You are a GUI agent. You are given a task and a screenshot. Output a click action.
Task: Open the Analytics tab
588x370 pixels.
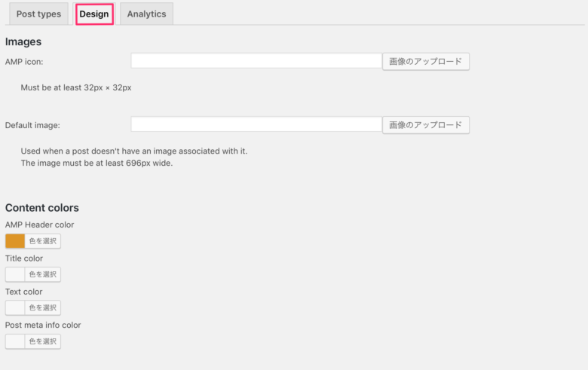point(146,14)
